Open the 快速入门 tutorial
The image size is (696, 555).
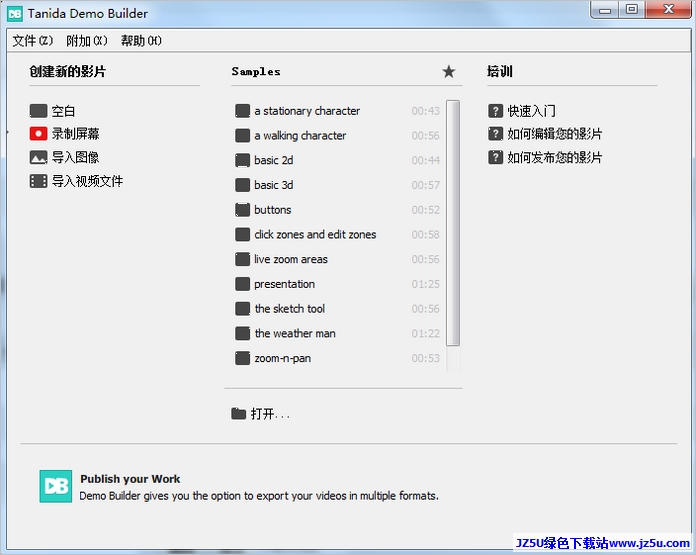pyautogui.click(x=531, y=111)
